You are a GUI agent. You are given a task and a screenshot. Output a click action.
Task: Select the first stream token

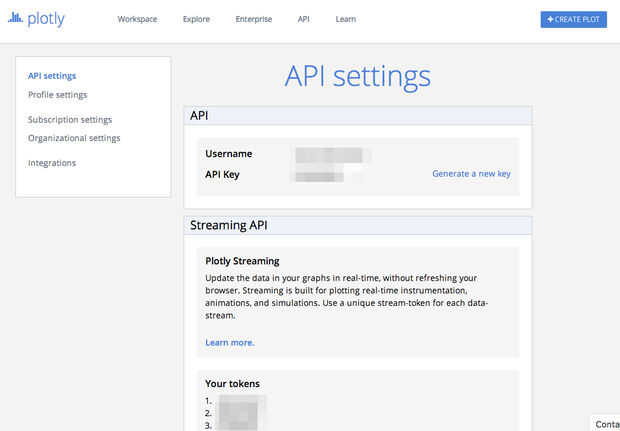click(241, 399)
